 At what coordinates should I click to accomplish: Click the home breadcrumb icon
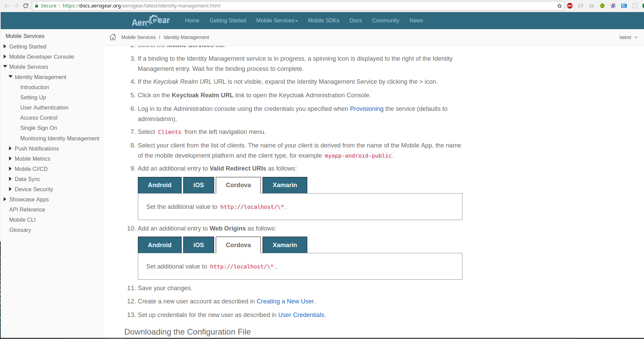click(112, 37)
